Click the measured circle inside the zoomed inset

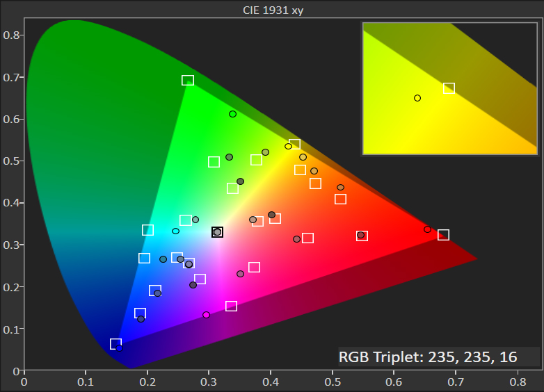pyautogui.click(x=417, y=98)
